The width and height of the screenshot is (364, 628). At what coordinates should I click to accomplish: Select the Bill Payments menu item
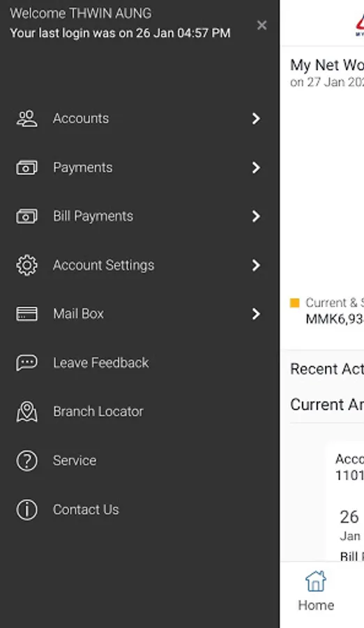point(139,216)
